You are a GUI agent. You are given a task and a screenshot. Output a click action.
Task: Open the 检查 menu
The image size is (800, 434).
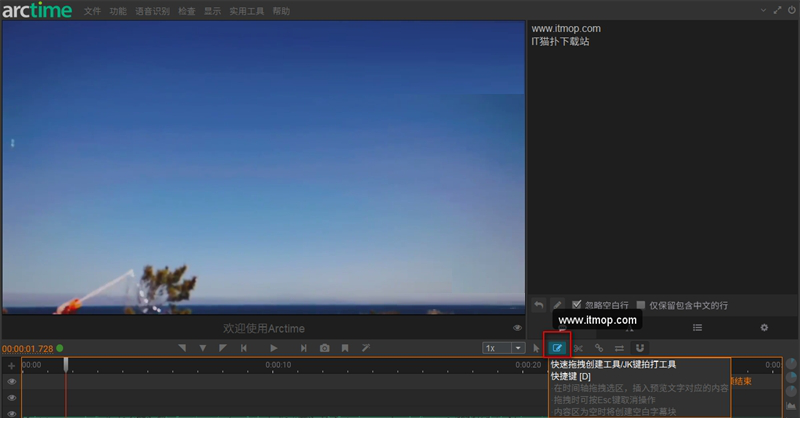pyautogui.click(x=187, y=11)
